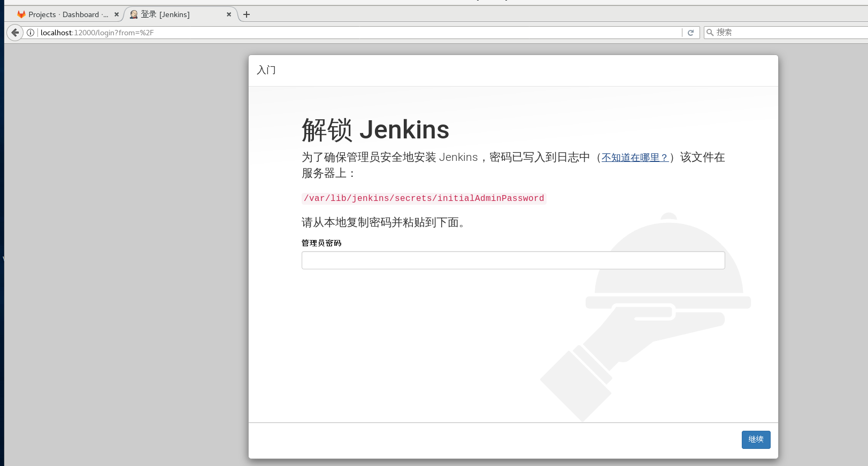
Task: Click the Jenkins favicon on the second tab
Action: point(134,14)
